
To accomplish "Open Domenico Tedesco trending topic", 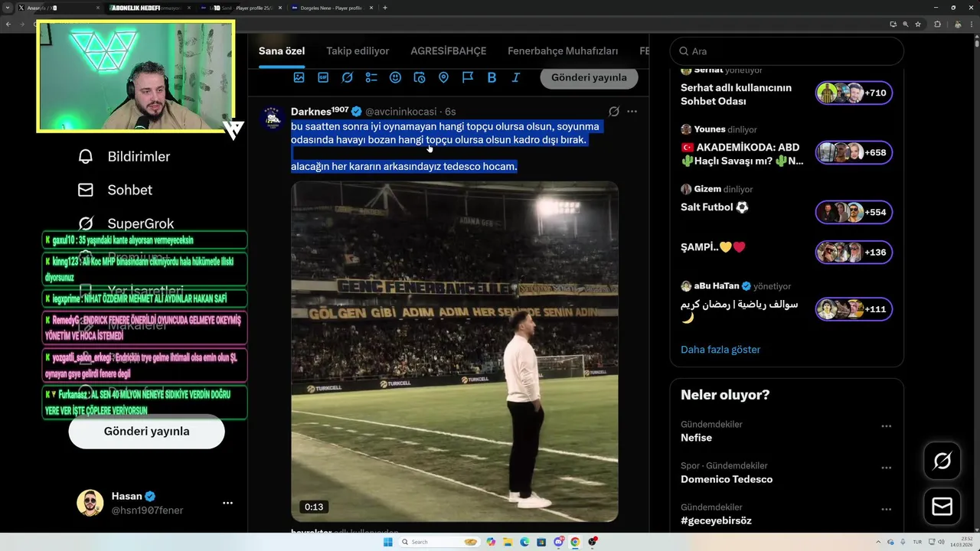I will [x=727, y=479].
